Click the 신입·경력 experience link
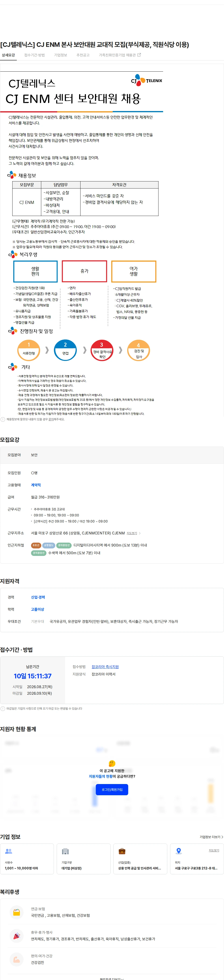The image size is (224, 980). click(38, 597)
